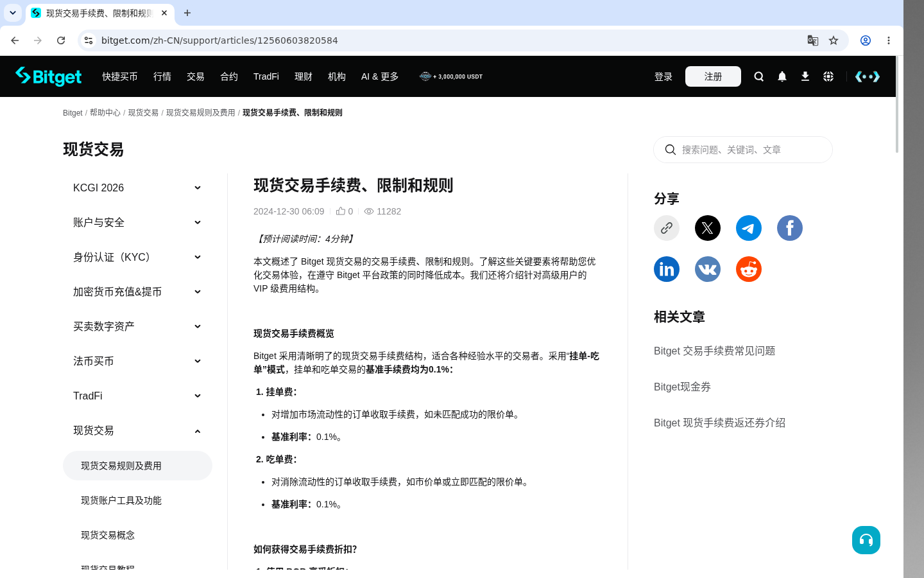Share article on VK

pos(708,269)
